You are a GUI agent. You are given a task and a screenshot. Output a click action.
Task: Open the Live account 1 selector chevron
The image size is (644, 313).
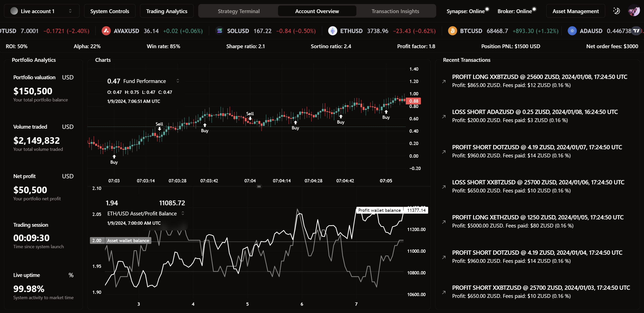coord(70,11)
